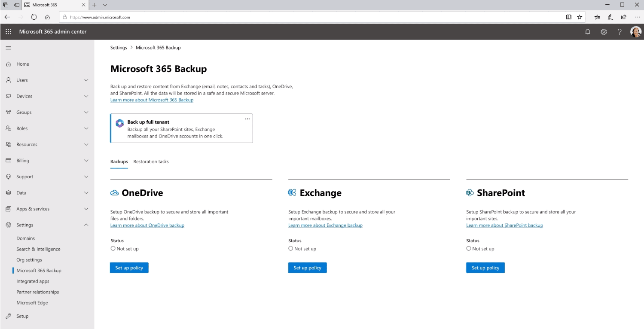Expand the Billing menu chevron

click(x=86, y=161)
